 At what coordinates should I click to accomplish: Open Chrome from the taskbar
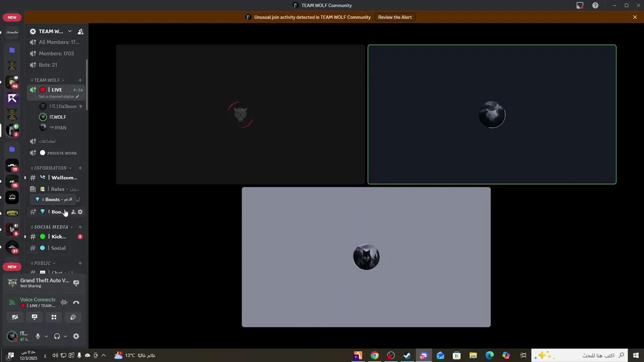coord(374,355)
